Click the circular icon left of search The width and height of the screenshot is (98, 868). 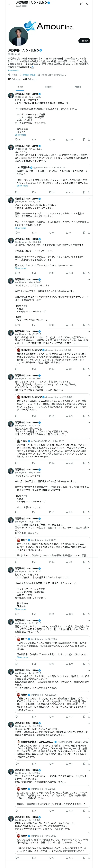click(x=81, y=4)
